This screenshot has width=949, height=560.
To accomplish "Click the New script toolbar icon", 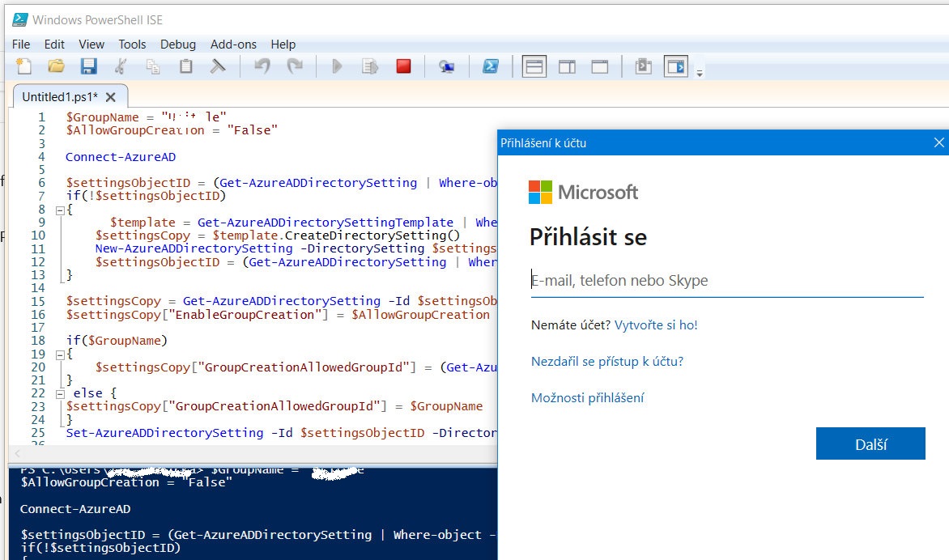I will tap(23, 66).
